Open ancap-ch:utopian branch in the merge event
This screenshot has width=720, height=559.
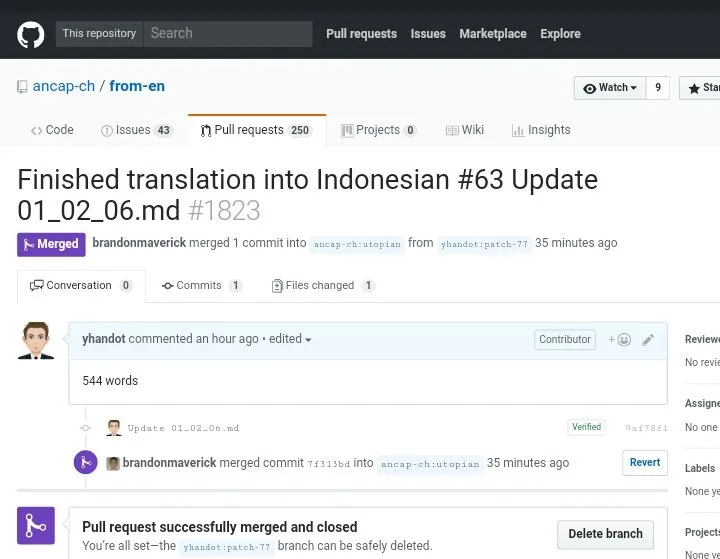tap(430, 464)
